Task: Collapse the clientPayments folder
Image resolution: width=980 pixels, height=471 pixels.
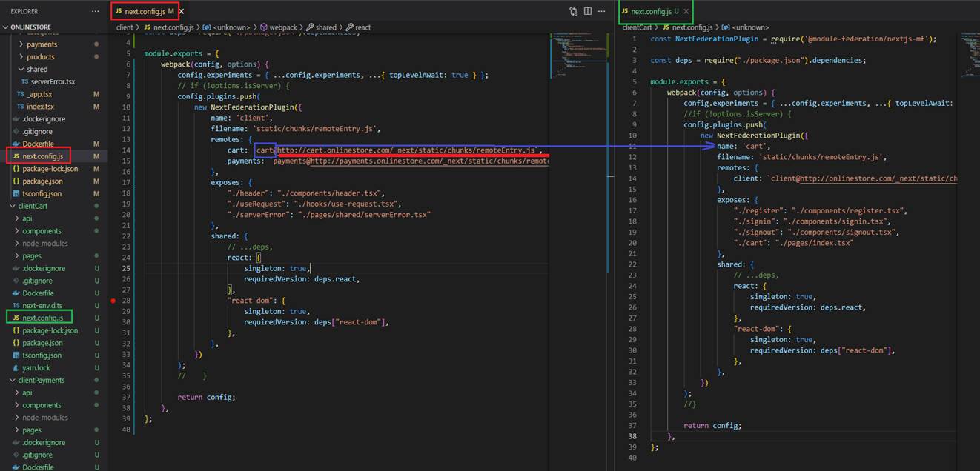Action: tap(41, 380)
